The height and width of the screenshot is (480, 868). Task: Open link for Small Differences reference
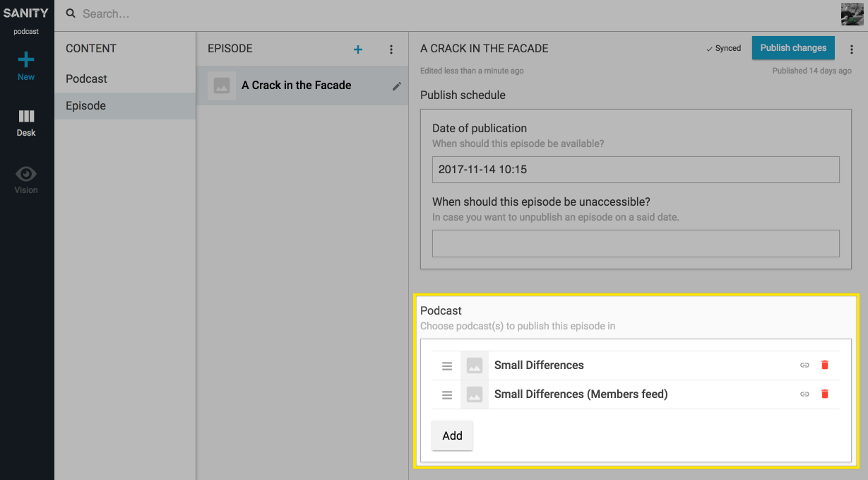click(804, 365)
